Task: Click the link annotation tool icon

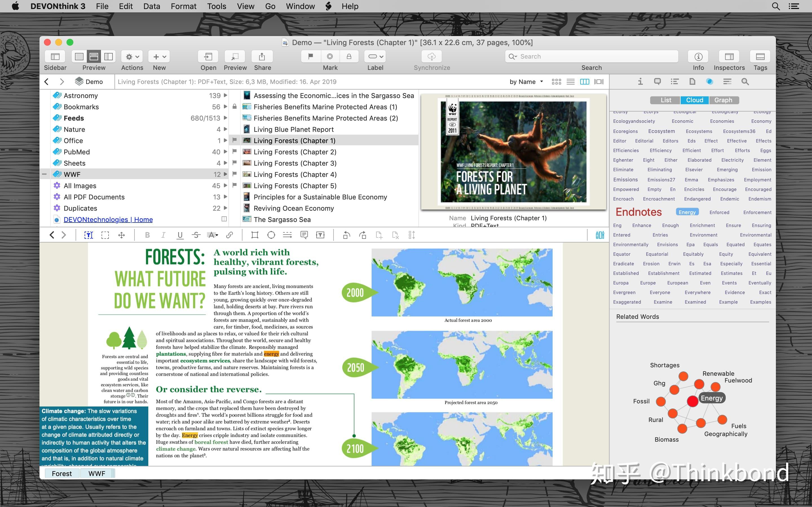Action: 230,235
